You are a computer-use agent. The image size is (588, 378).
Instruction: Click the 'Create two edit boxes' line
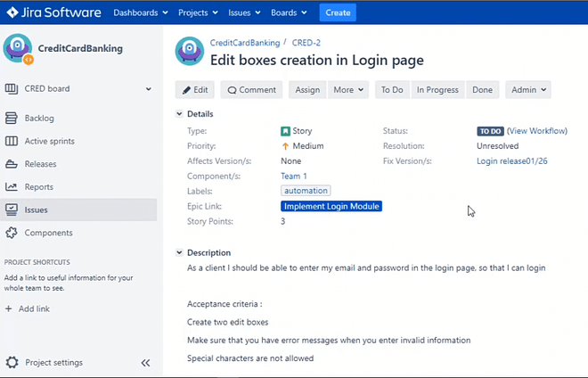[x=227, y=322]
